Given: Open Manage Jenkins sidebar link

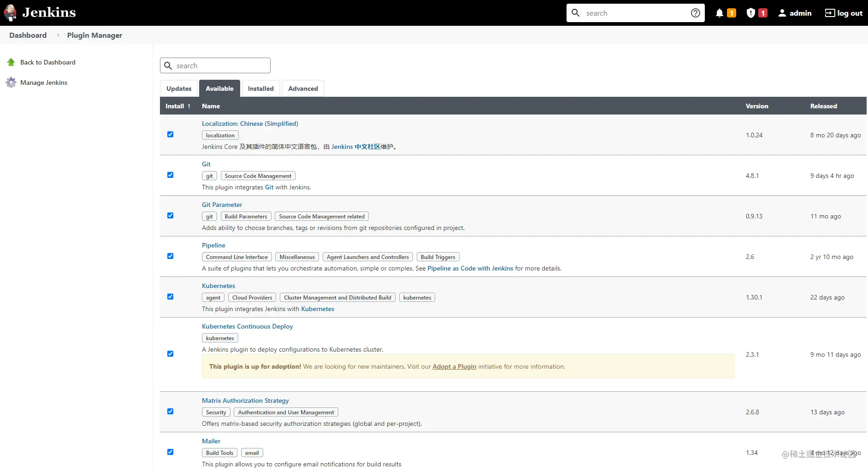Looking at the screenshot, I should (44, 82).
